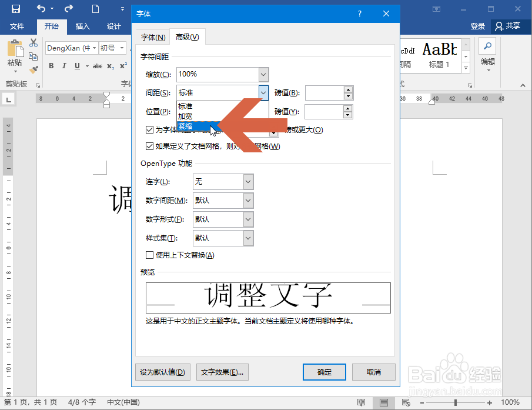Toggle the 如果定义了文档网格 checkbox
This screenshot has height=410, width=532.
click(150, 146)
